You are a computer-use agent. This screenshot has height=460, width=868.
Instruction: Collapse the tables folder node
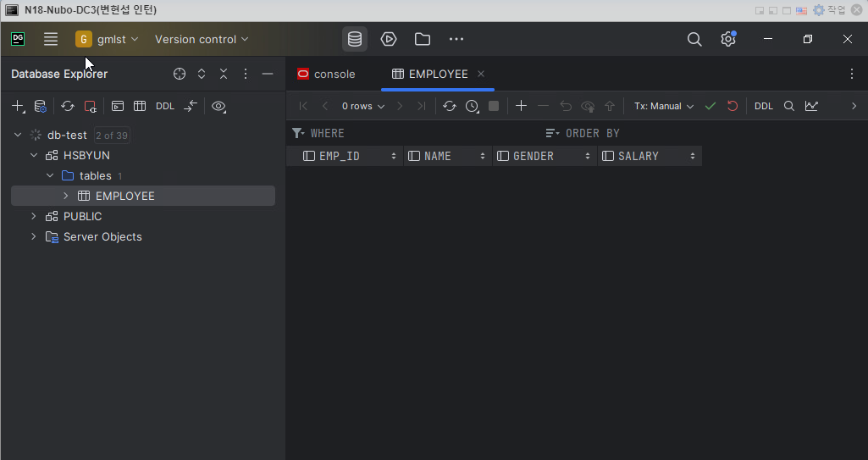tap(50, 175)
